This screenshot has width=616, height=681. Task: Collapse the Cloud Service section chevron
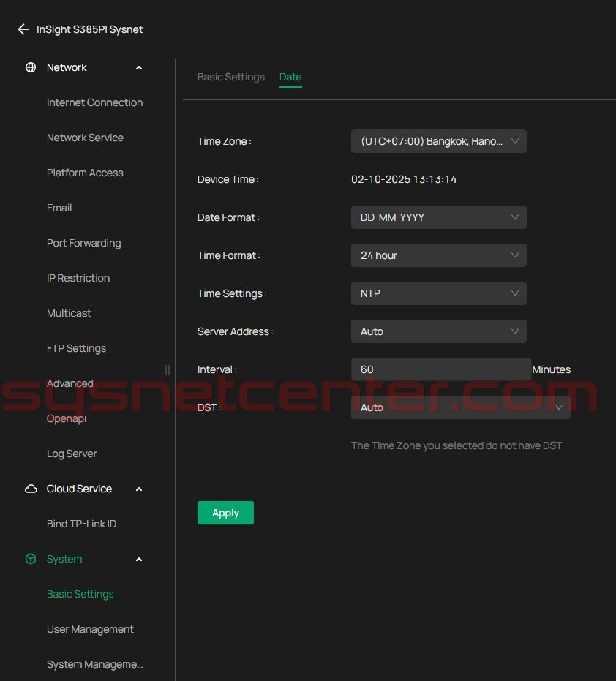point(139,489)
